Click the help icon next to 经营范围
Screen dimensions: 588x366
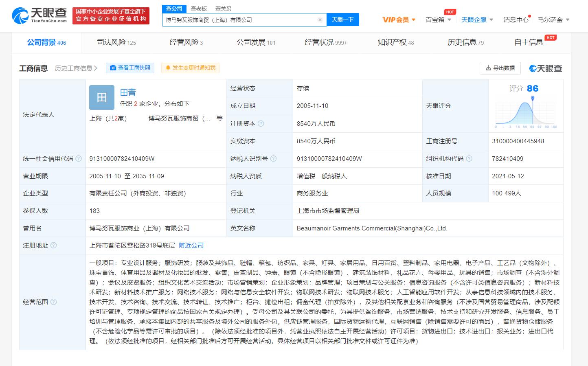[53, 302]
